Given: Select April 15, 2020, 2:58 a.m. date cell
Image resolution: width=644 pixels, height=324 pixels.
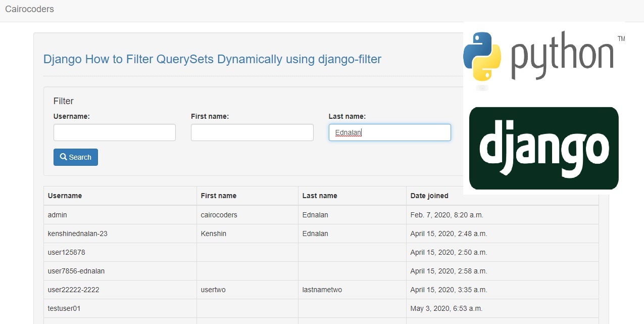Looking at the screenshot, I should (x=503, y=271).
